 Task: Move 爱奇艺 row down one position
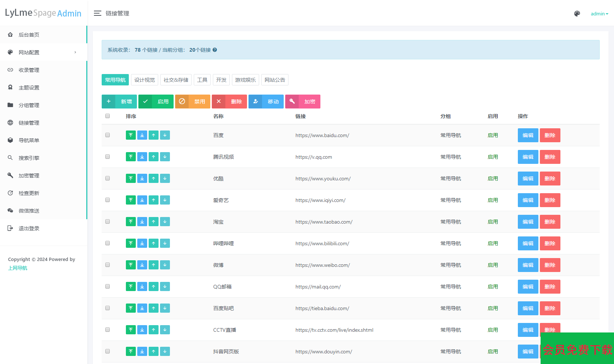click(165, 200)
